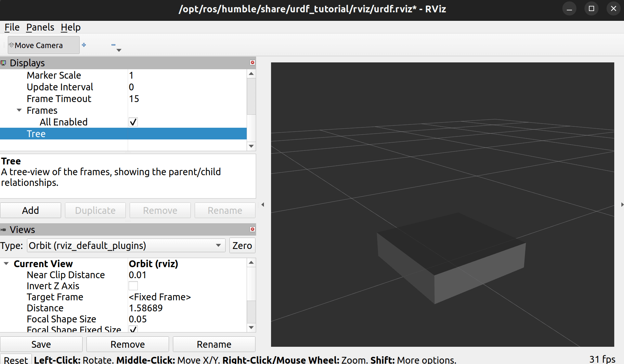Toggle the All Enabled checkbox

coord(133,122)
